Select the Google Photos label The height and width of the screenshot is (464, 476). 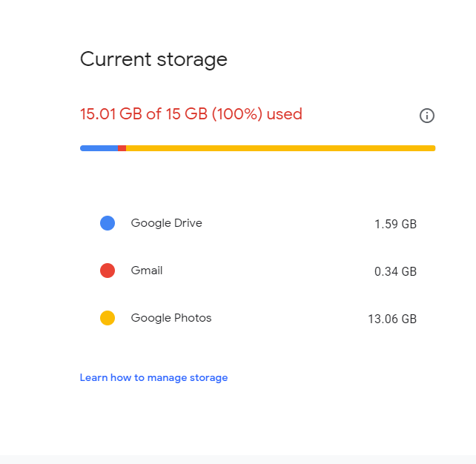(171, 318)
